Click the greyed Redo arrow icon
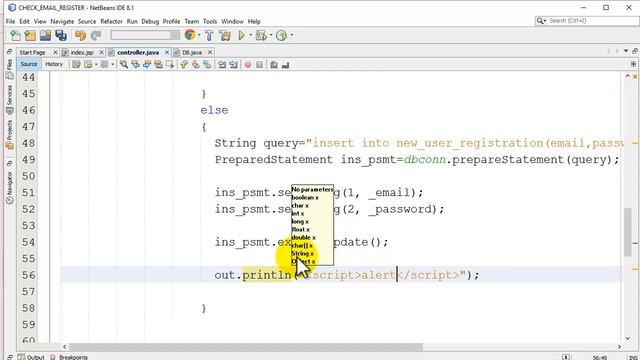Screen dimensions: 640x360 point(96,36)
